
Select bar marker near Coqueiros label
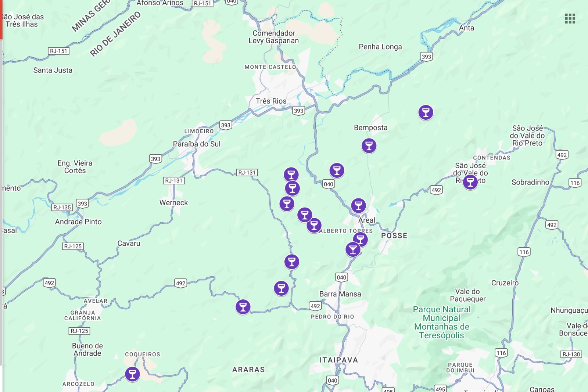click(132, 374)
